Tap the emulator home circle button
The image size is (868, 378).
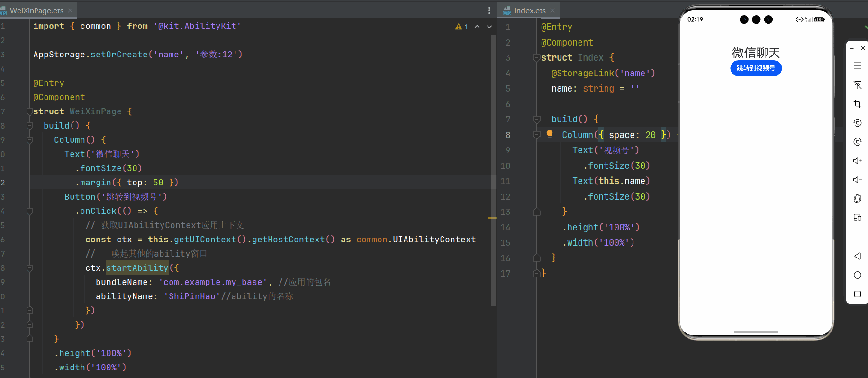coord(857,275)
